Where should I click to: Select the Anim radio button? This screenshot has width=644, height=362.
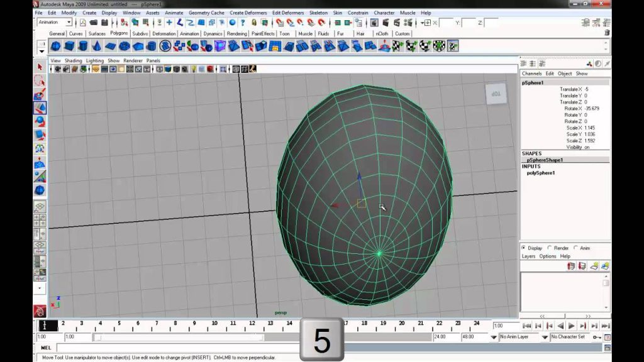point(576,248)
